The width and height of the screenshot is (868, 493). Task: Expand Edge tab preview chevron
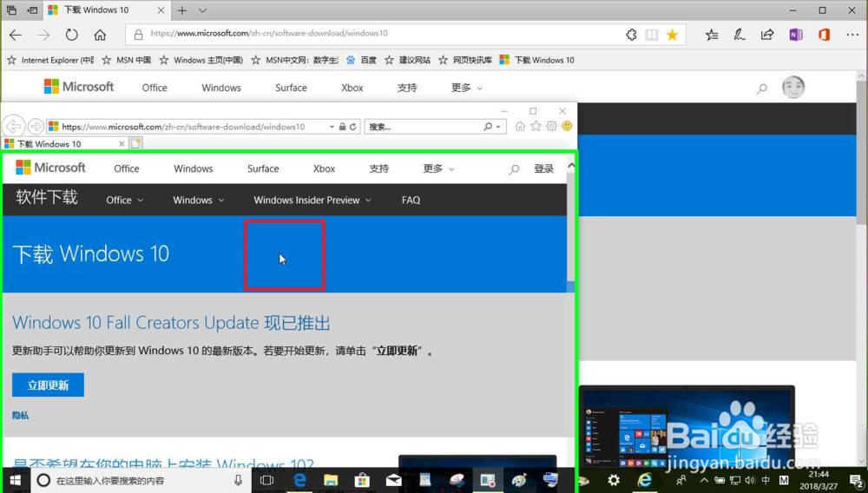202,10
